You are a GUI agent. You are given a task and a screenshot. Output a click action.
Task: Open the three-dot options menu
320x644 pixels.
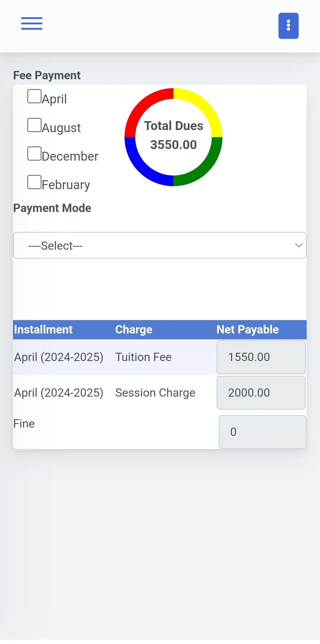coord(288,26)
